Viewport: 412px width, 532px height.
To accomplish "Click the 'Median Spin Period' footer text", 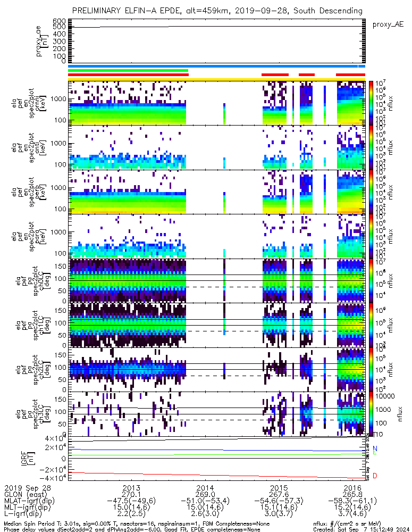I will click(x=137, y=524).
